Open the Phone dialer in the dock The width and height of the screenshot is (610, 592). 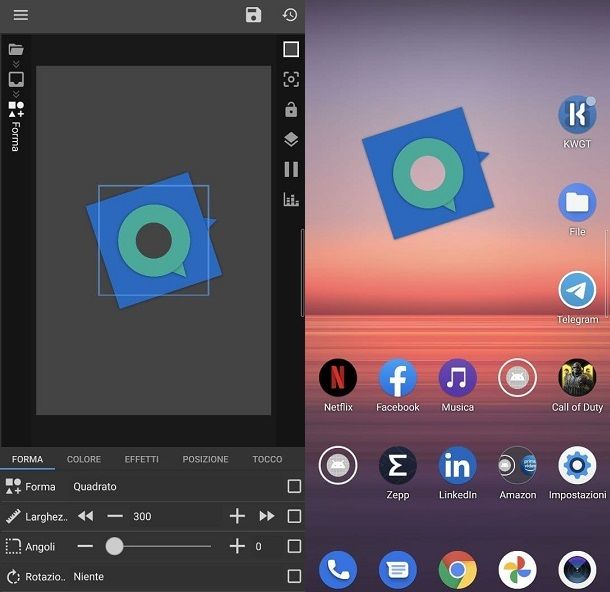point(338,570)
